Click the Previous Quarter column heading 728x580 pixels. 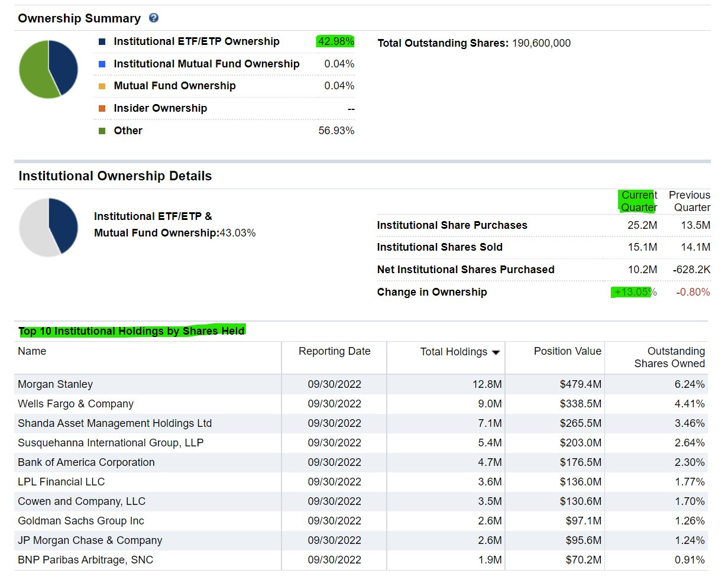[690, 201]
